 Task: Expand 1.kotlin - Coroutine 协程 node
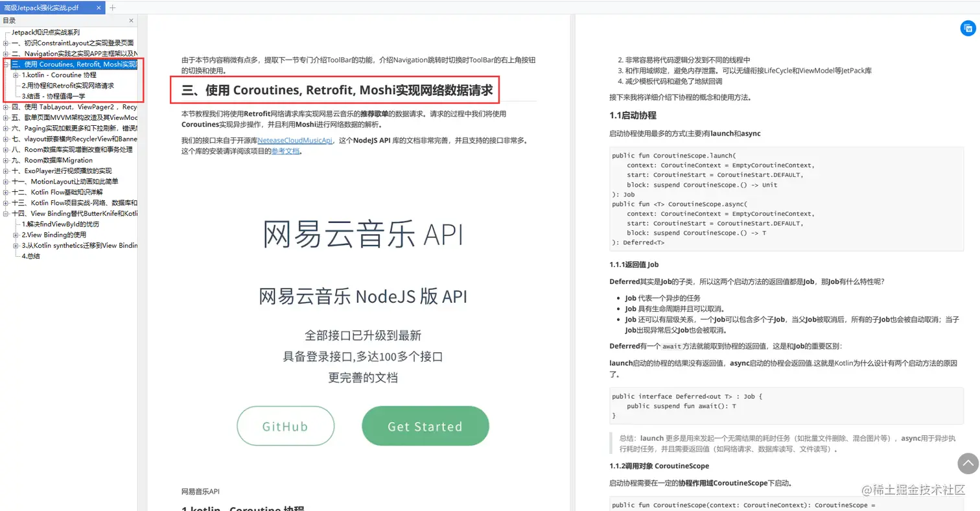click(16, 75)
